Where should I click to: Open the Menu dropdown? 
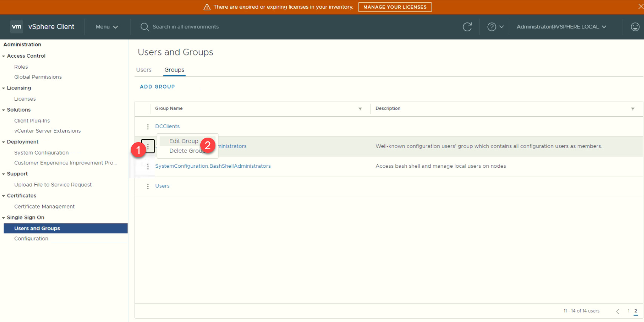[x=107, y=27]
